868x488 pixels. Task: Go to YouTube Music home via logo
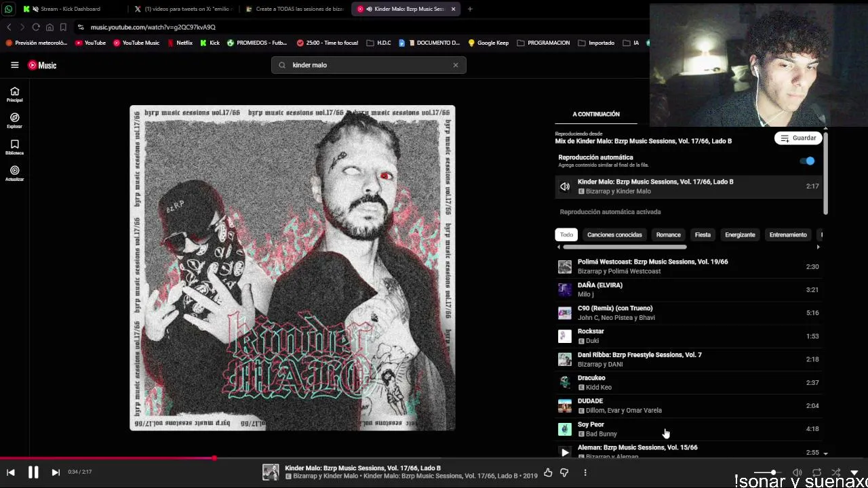[42, 65]
